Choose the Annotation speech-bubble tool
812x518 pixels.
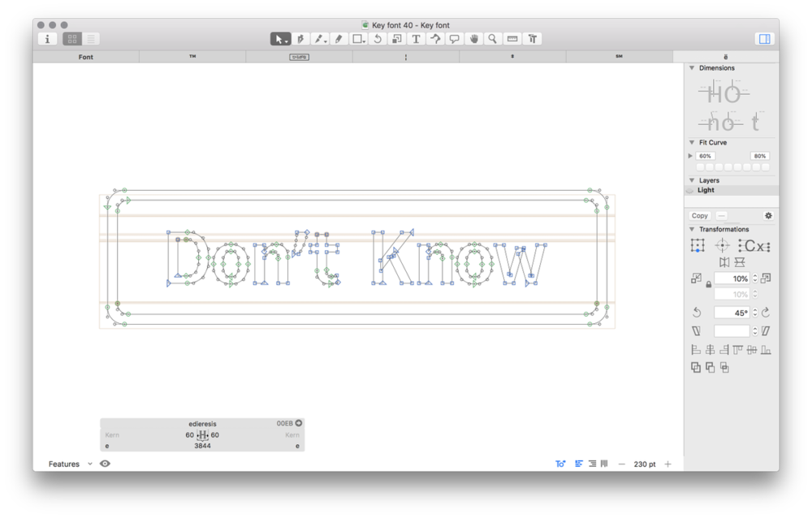coord(454,39)
